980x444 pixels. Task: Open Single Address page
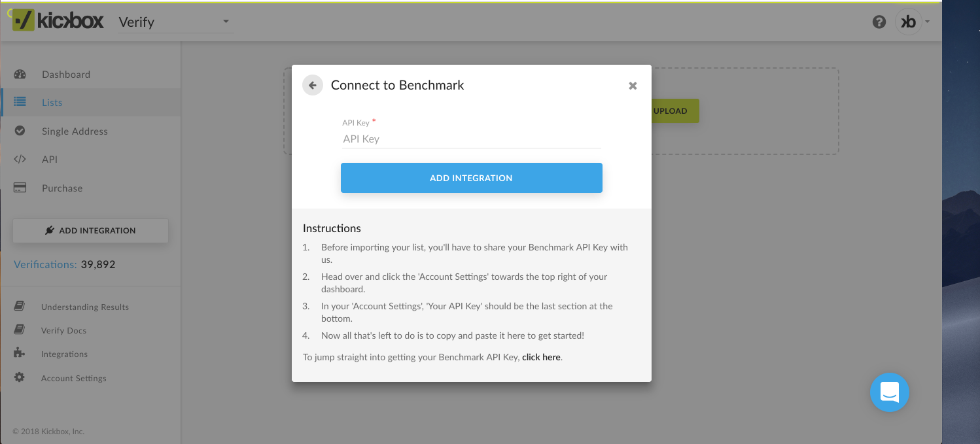pos(75,131)
